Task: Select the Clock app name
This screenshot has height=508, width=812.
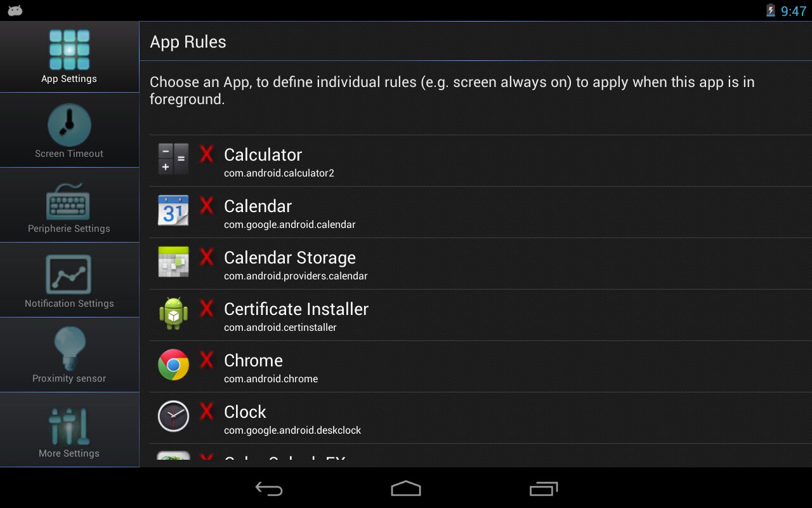Action: coord(245,412)
